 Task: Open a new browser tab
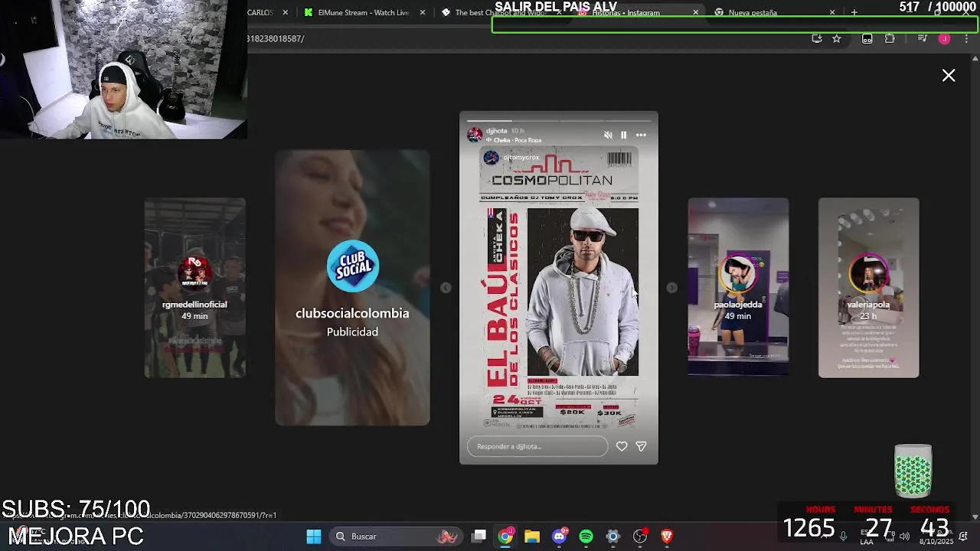(x=854, y=12)
